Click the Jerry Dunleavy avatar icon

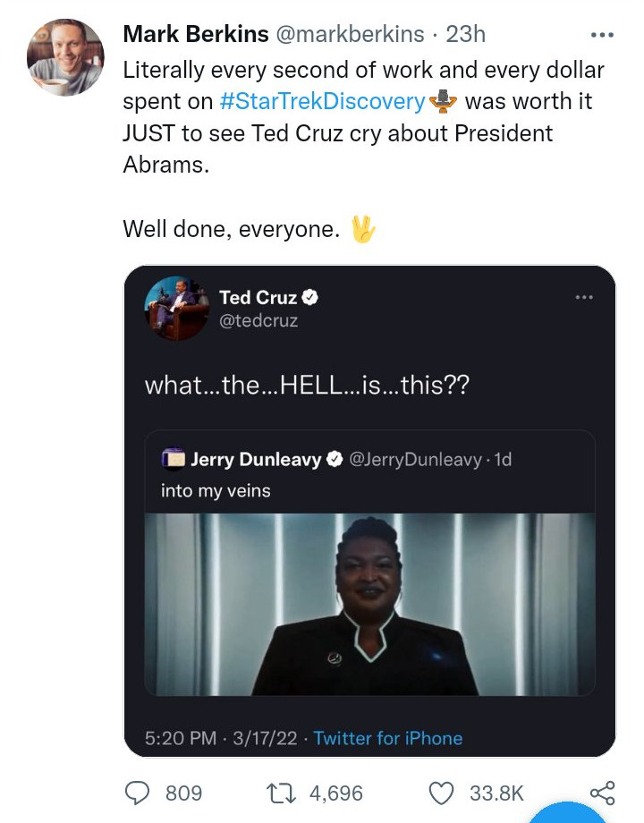pyautogui.click(x=173, y=460)
